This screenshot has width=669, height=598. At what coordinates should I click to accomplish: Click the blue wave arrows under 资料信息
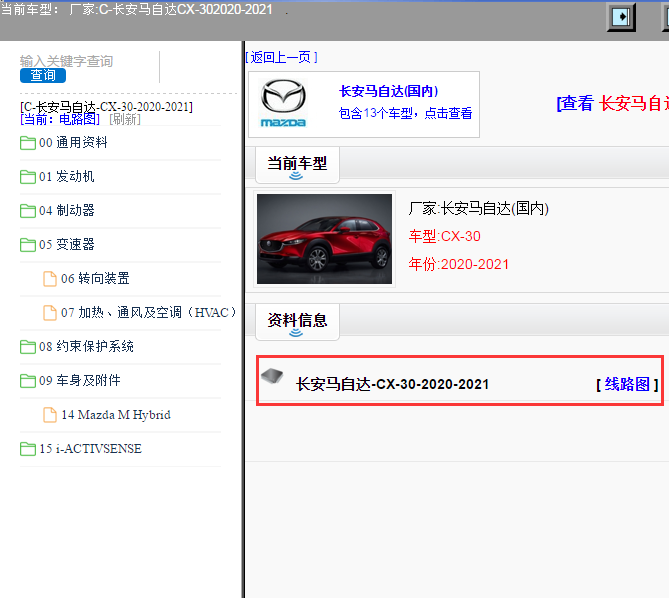tap(296, 333)
